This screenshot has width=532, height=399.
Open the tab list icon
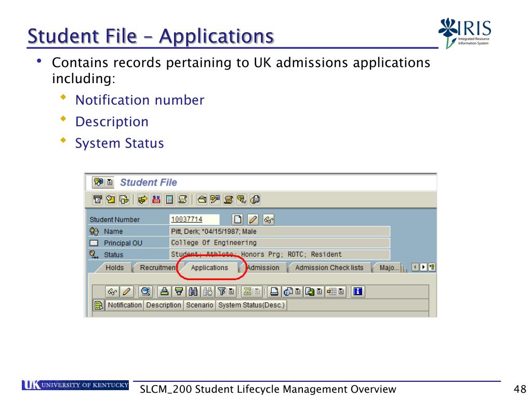432,268
